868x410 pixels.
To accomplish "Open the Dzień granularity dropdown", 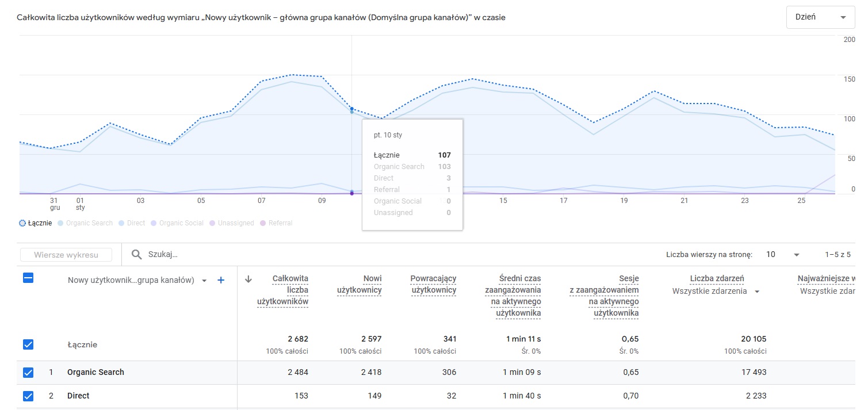I will click(x=820, y=17).
